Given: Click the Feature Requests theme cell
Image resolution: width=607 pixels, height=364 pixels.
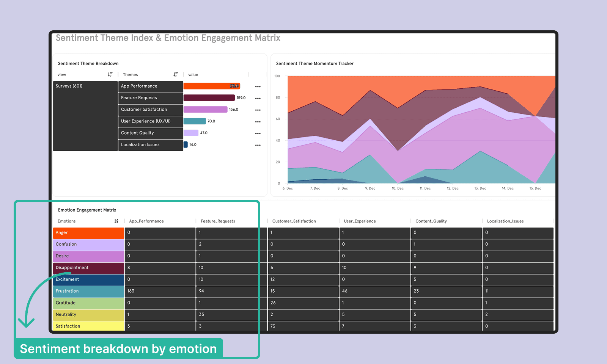Looking at the screenshot, I should pyautogui.click(x=151, y=98).
